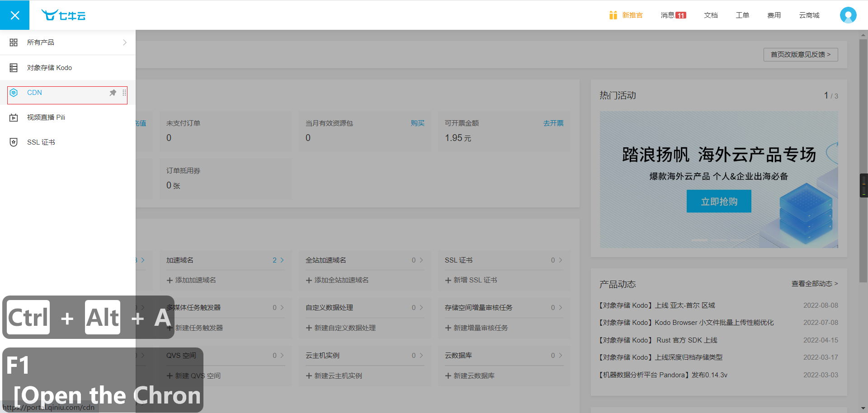Click 添加加速域名 link
This screenshot has height=413, width=868.
click(195, 280)
